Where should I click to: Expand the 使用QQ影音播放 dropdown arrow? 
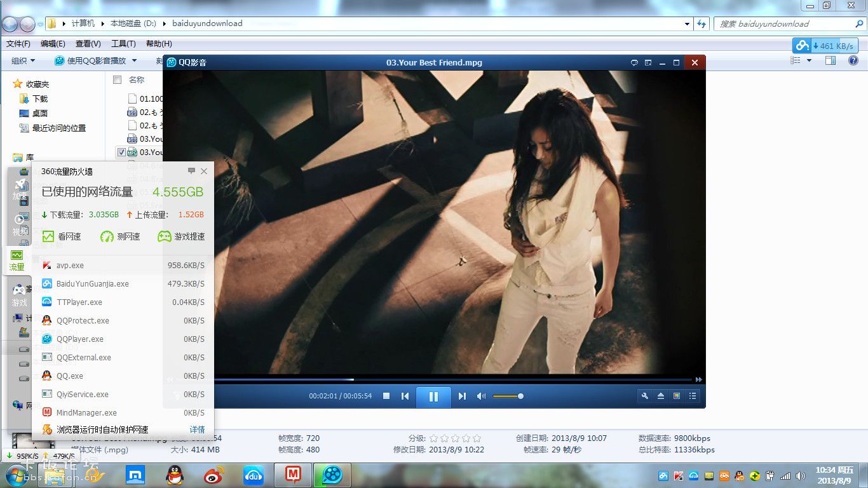click(134, 61)
